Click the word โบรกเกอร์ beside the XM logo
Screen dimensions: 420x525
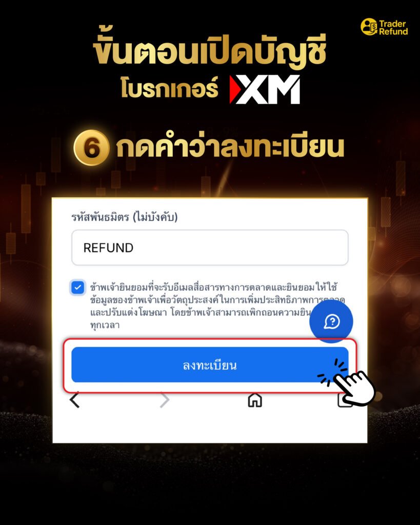click(169, 88)
